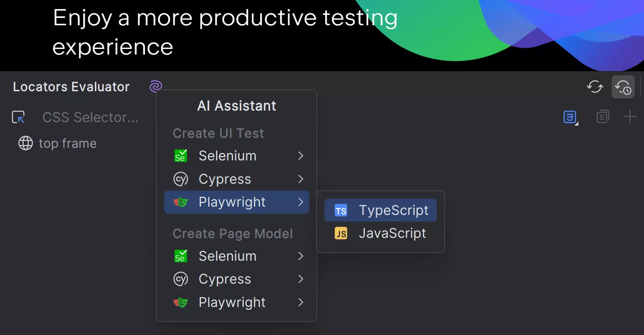Open the CSS locator type dropdown
The height and width of the screenshot is (335, 644).
click(570, 117)
